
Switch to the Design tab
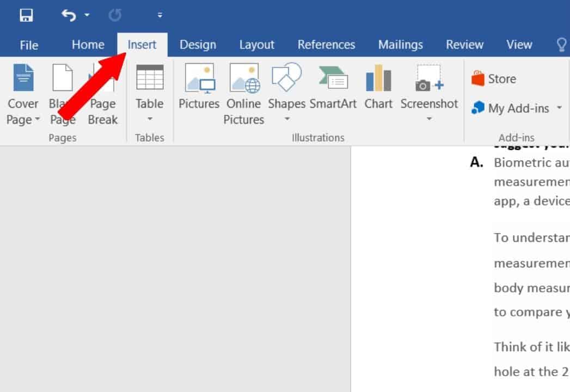(198, 45)
